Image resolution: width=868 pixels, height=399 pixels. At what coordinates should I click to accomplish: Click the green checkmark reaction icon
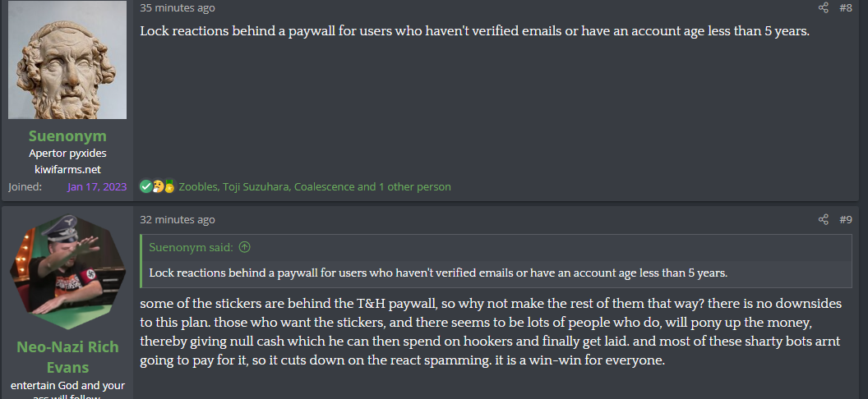[145, 186]
